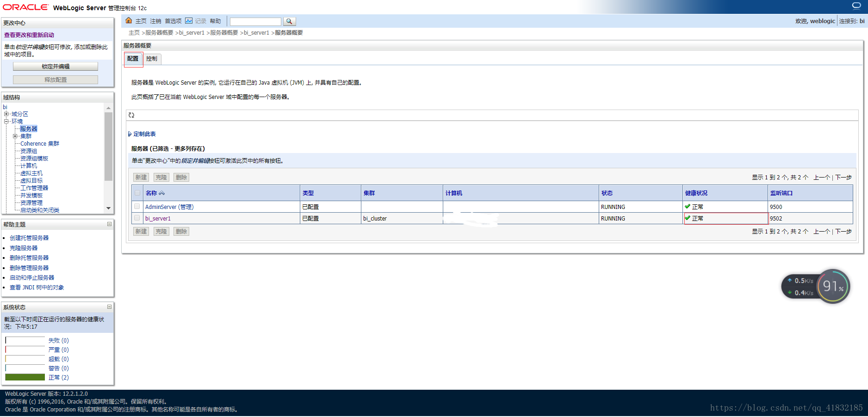
Task: Open help topic 创建托管服务器
Action: tap(29, 238)
